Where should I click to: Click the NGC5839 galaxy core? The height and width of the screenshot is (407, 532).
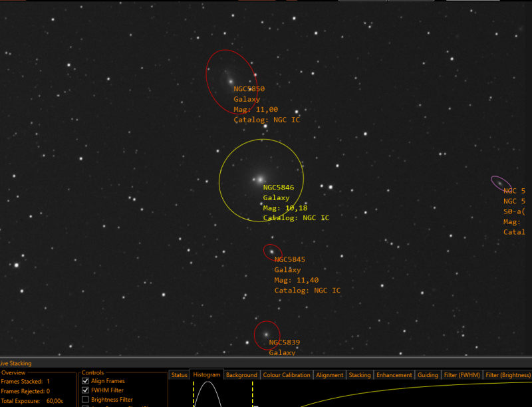click(267, 335)
